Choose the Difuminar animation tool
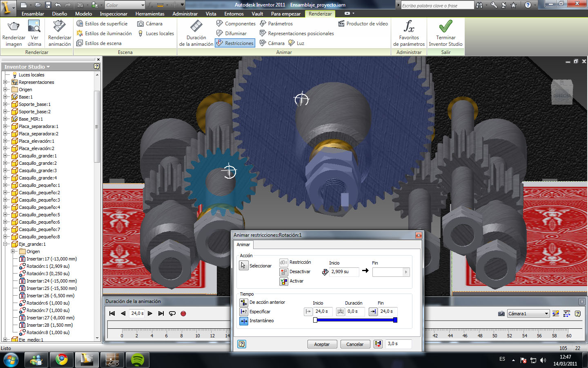 coord(232,34)
